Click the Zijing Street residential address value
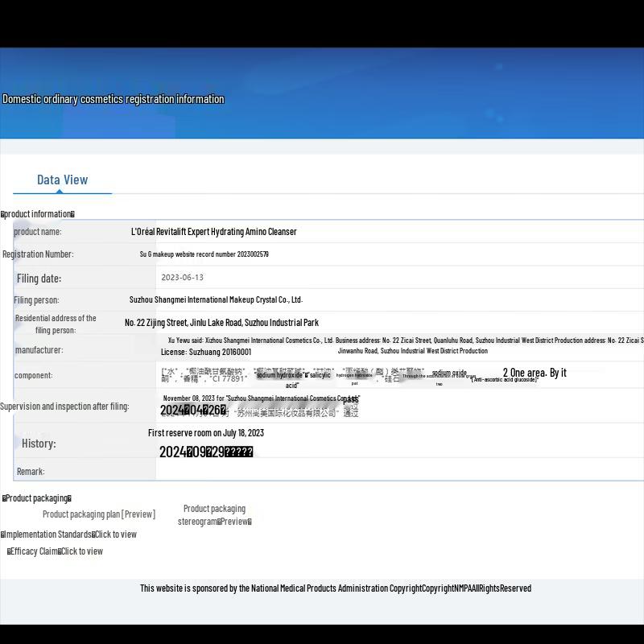644x644 pixels. 221,323
